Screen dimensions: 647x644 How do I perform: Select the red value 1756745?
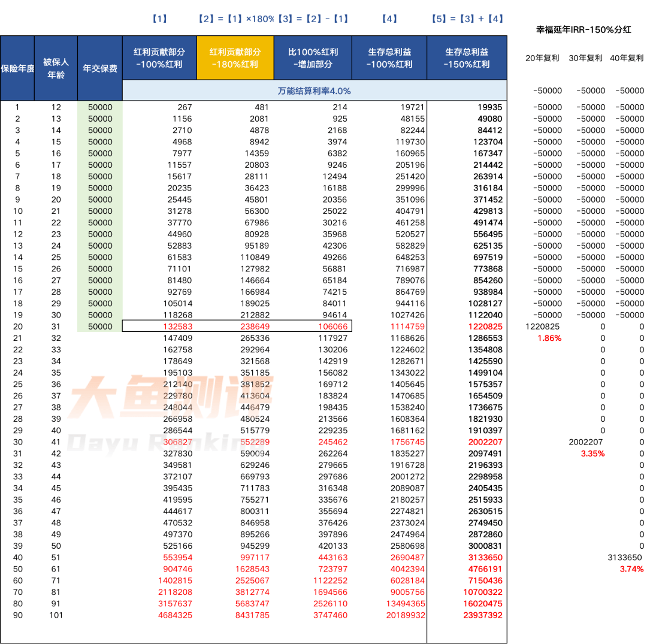tap(408, 442)
